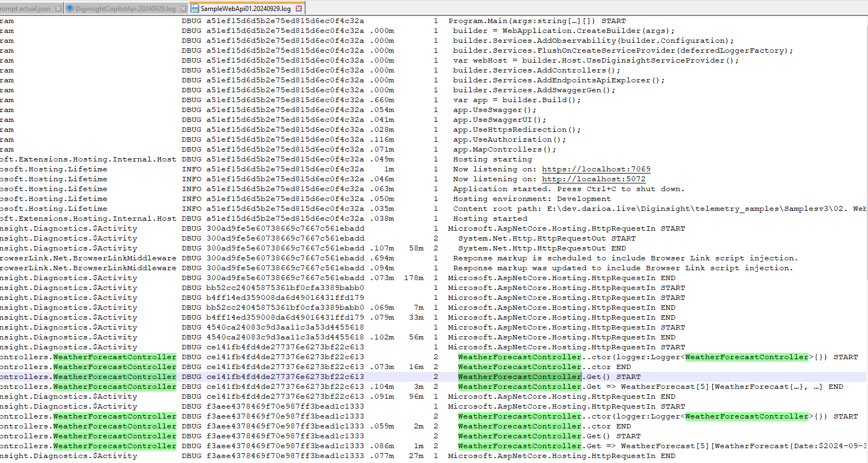Close the prompt.actual.json tab

click(58, 9)
